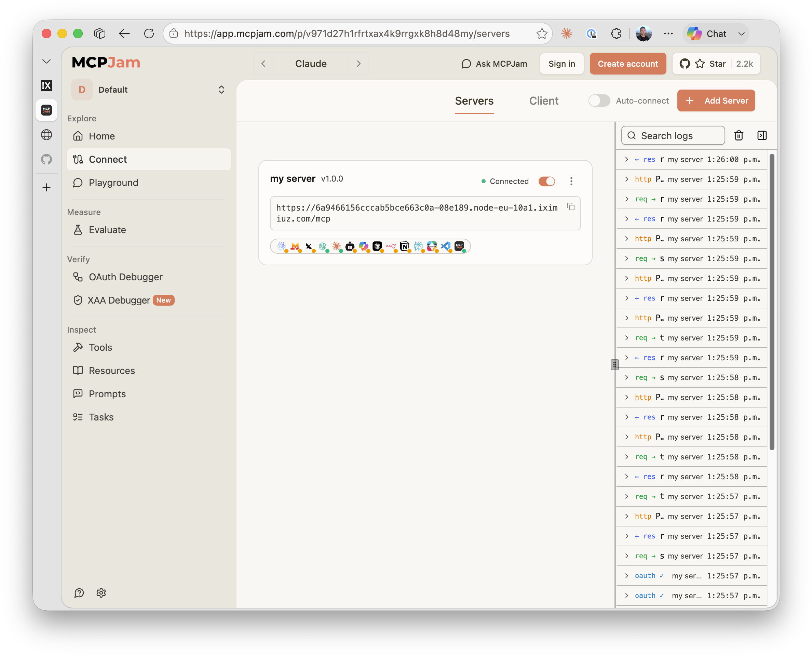Expand the req → t log entry at 1:25:57
812x655 pixels.
692,496
